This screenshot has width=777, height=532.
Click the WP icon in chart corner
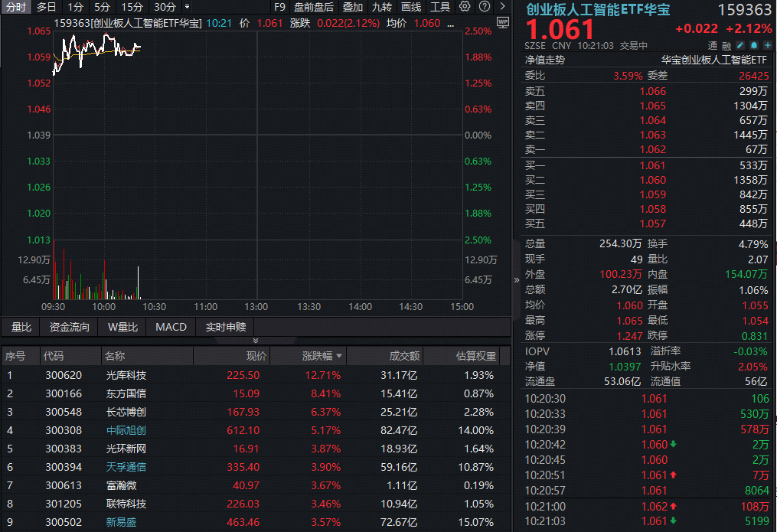pos(503,24)
